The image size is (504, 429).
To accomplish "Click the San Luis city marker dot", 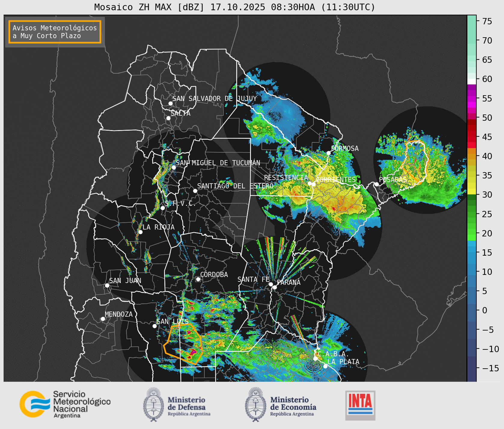I will pos(154,326).
